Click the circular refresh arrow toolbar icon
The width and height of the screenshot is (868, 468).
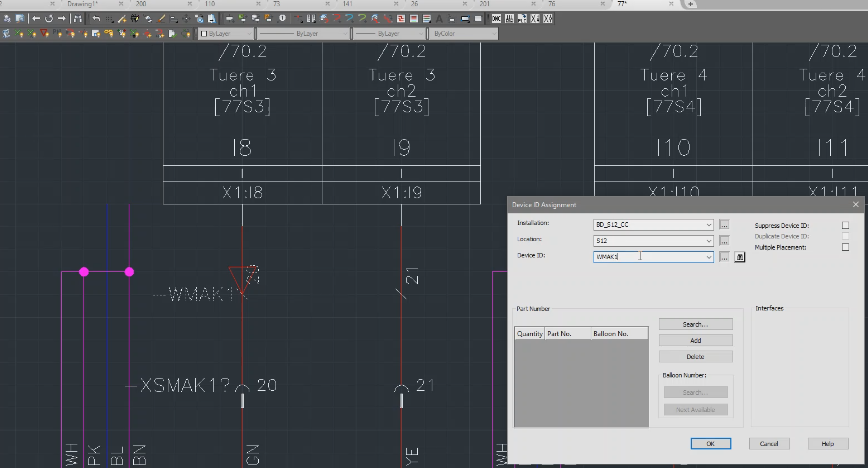point(49,18)
